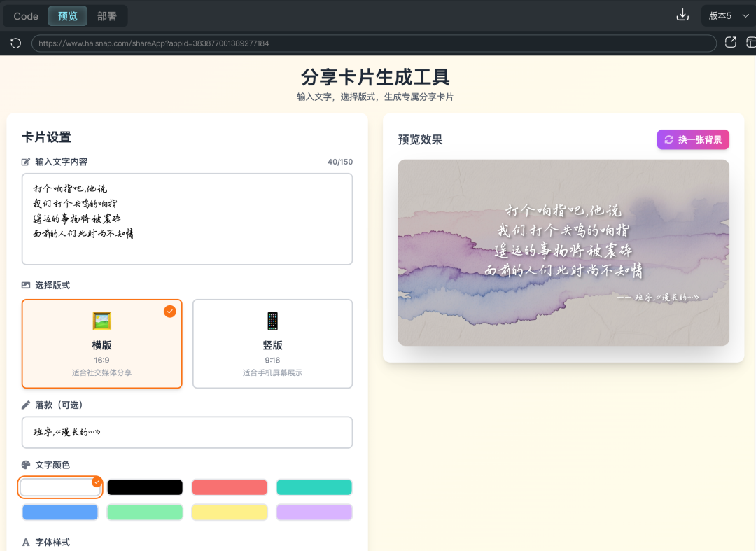Viewport: 756px width, 551px height.
Task: Click the palette icon beside 文字颜色
Action: pyautogui.click(x=26, y=465)
